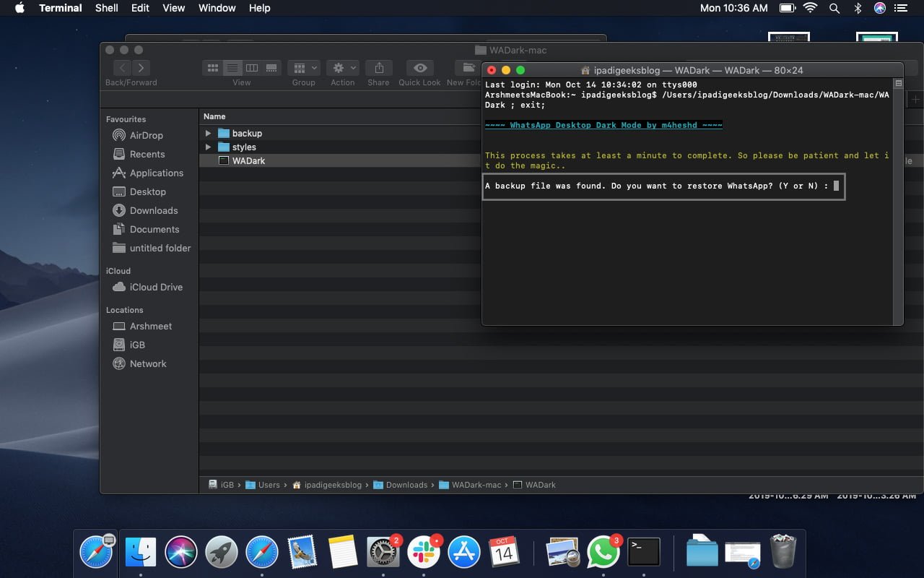The height and width of the screenshot is (578, 924).
Task: Click the Terminal icon in Dock
Action: (x=643, y=553)
